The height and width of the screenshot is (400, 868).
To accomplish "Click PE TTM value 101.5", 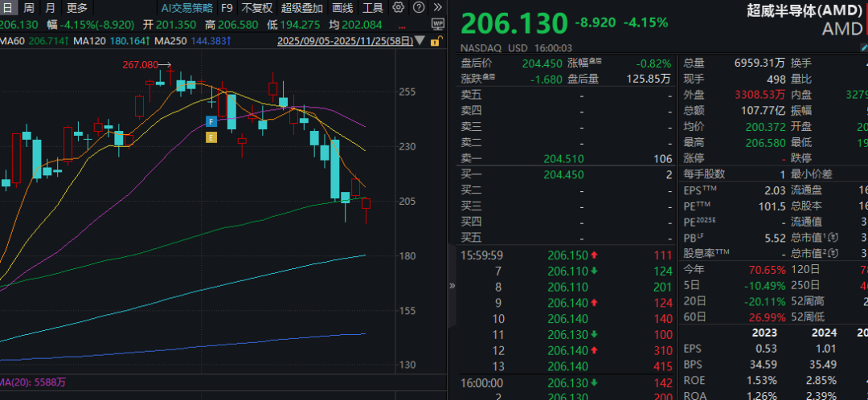I will coord(773,206).
